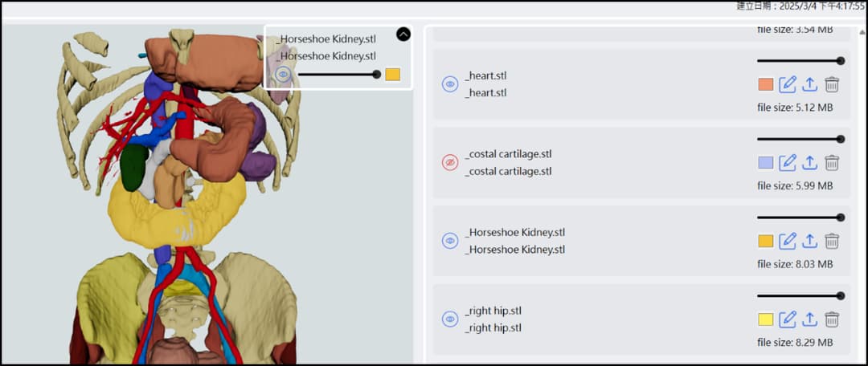The height and width of the screenshot is (366, 868).
Task: Show the hidden _costal cartilage.stl model
Action: pos(450,163)
